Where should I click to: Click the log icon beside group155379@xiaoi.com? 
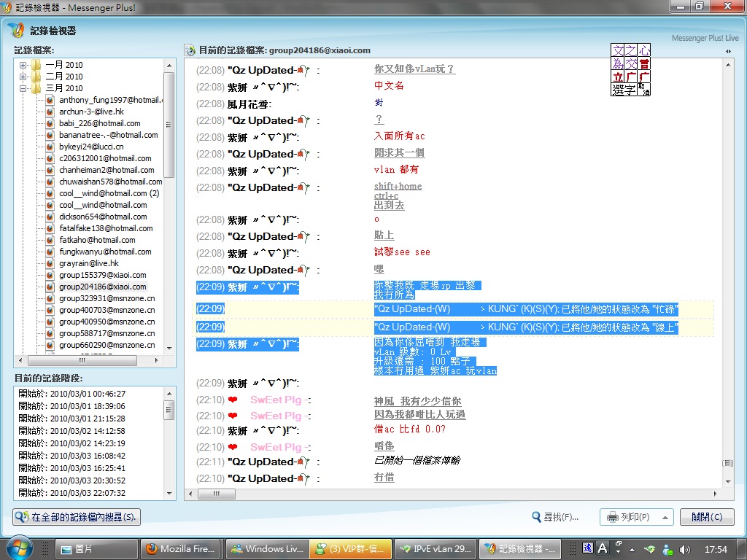[x=50, y=275]
